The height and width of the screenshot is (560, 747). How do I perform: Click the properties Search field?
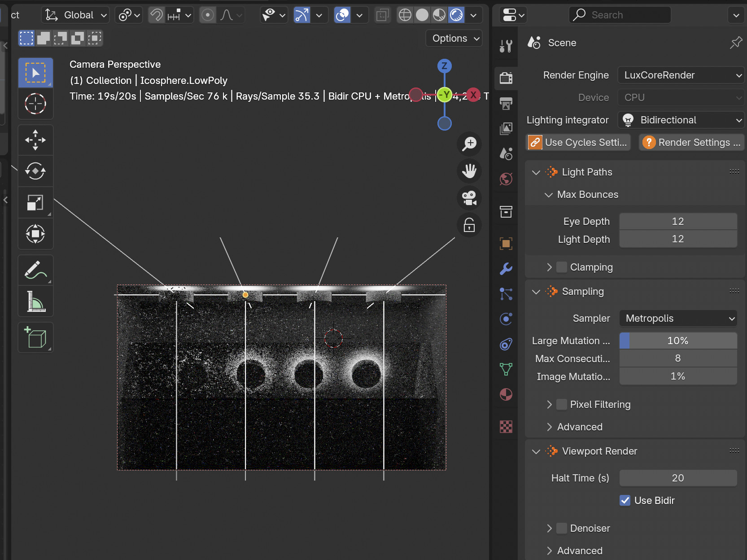pyautogui.click(x=621, y=15)
